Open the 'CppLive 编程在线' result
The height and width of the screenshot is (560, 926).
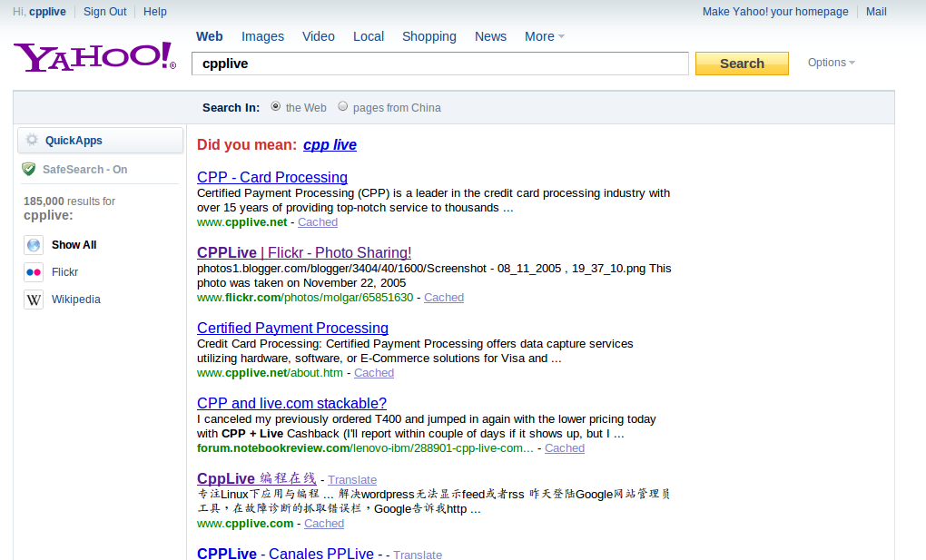click(x=257, y=478)
